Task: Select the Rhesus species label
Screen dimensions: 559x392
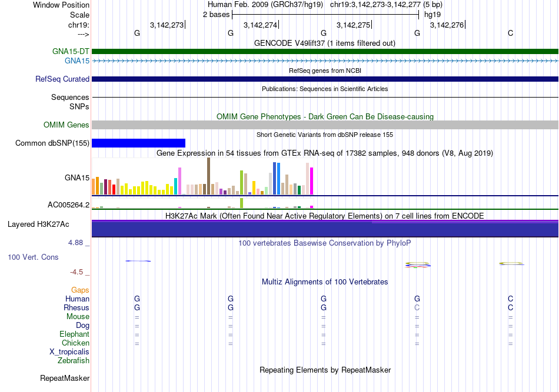Action: tap(76, 307)
